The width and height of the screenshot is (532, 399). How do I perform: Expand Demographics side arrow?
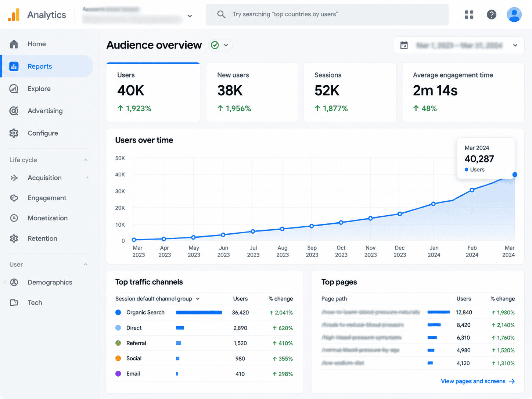4,283
